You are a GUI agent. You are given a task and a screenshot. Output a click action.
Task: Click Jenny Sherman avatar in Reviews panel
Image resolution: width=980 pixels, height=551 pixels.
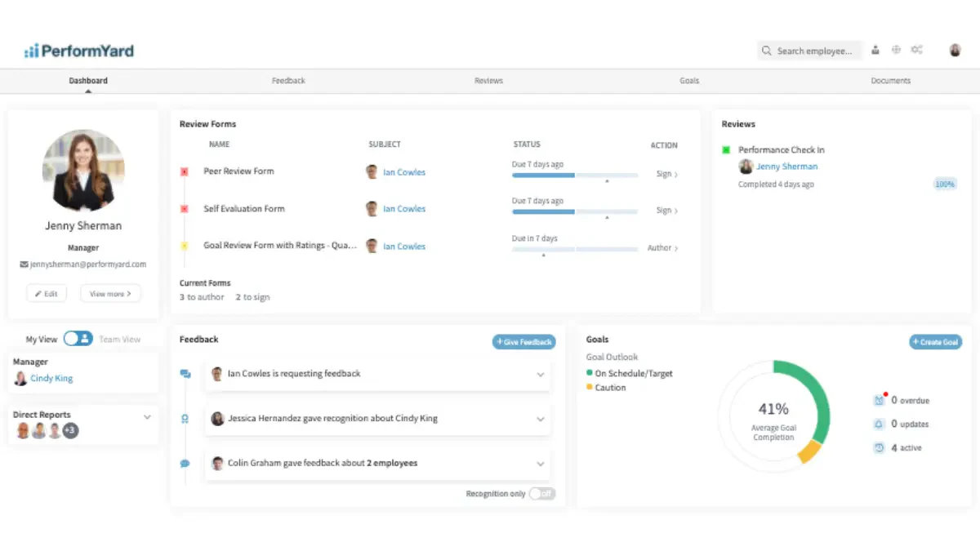(746, 167)
